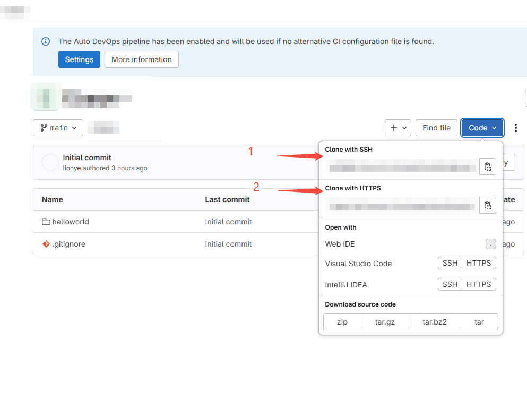Collapse the Code dropdown button
The height and width of the screenshot is (420, 527).
482,128
